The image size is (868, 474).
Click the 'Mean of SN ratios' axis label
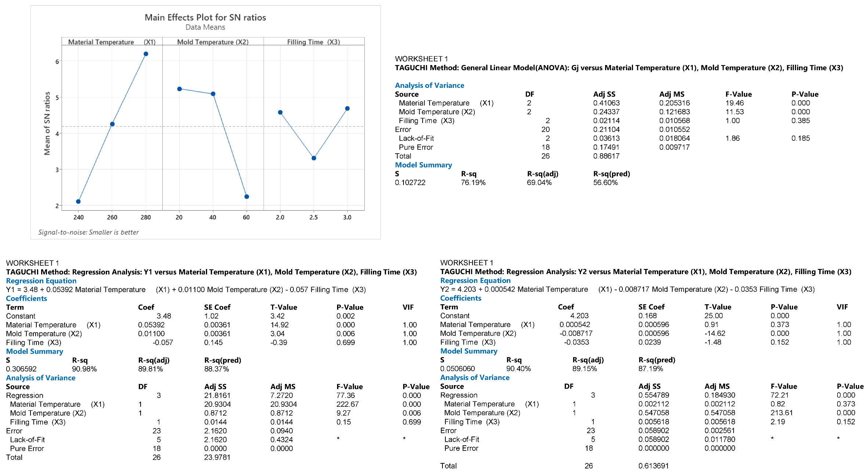click(x=47, y=123)
